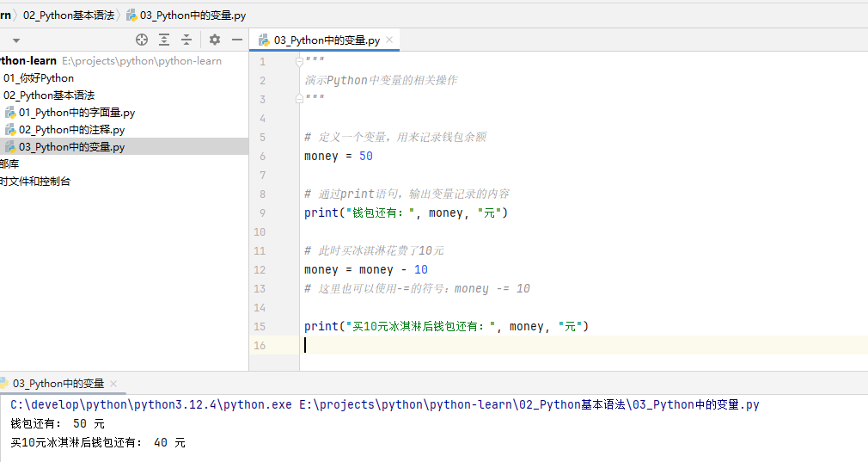Select the 02_Python基本语法 folder in tree

49,95
